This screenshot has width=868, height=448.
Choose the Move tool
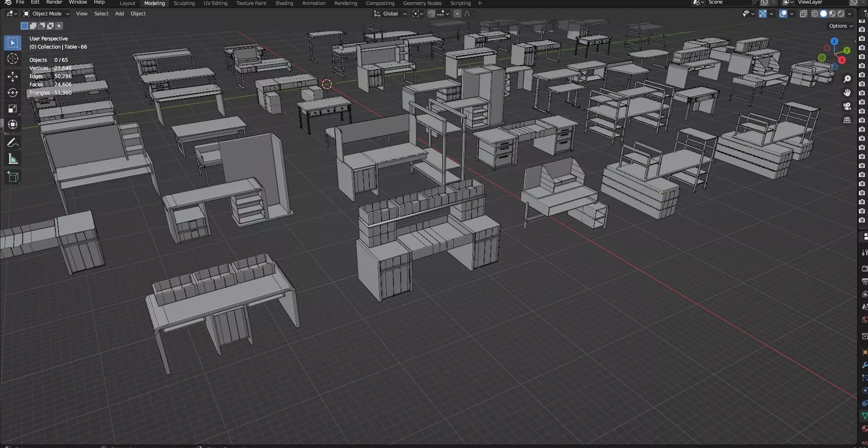coord(13,76)
